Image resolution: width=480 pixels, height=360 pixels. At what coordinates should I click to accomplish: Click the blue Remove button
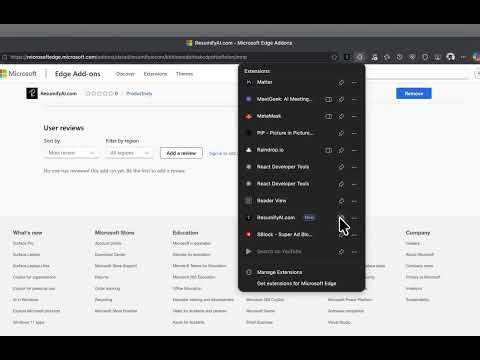point(414,93)
